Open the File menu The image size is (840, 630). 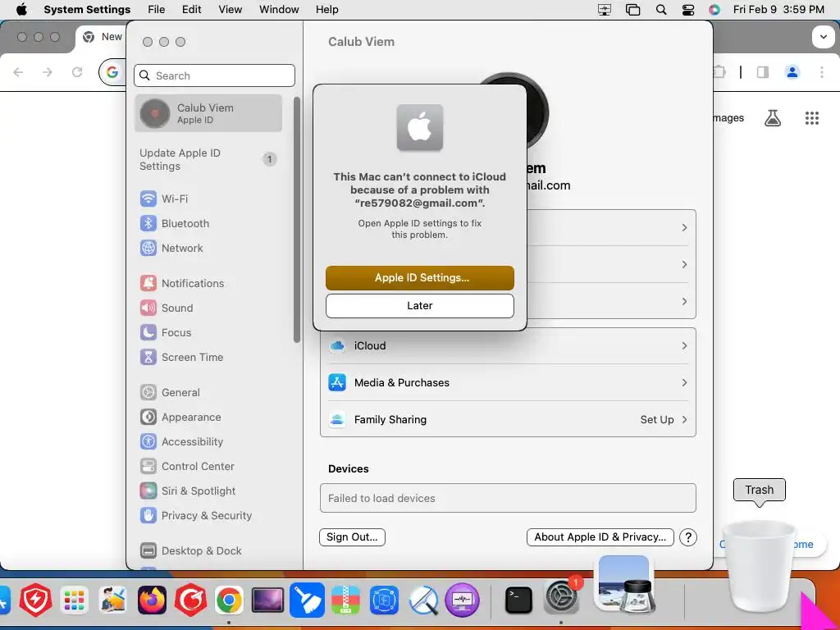pyautogui.click(x=157, y=10)
